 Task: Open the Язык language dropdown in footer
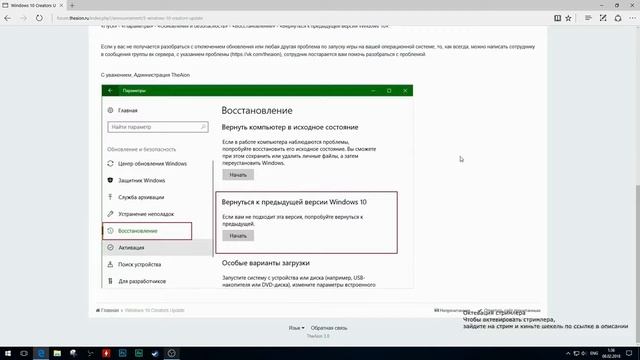(296, 328)
